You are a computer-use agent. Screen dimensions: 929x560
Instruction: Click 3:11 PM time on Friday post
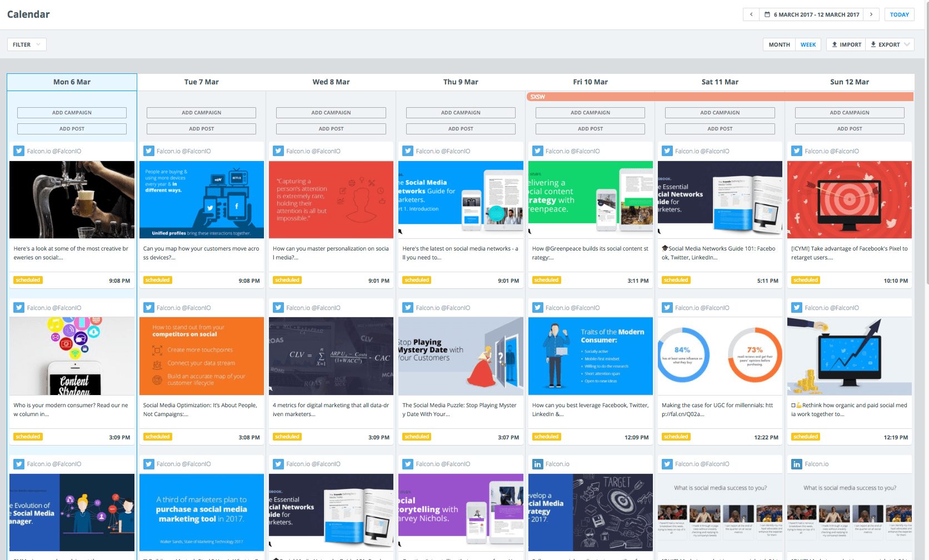pos(638,281)
